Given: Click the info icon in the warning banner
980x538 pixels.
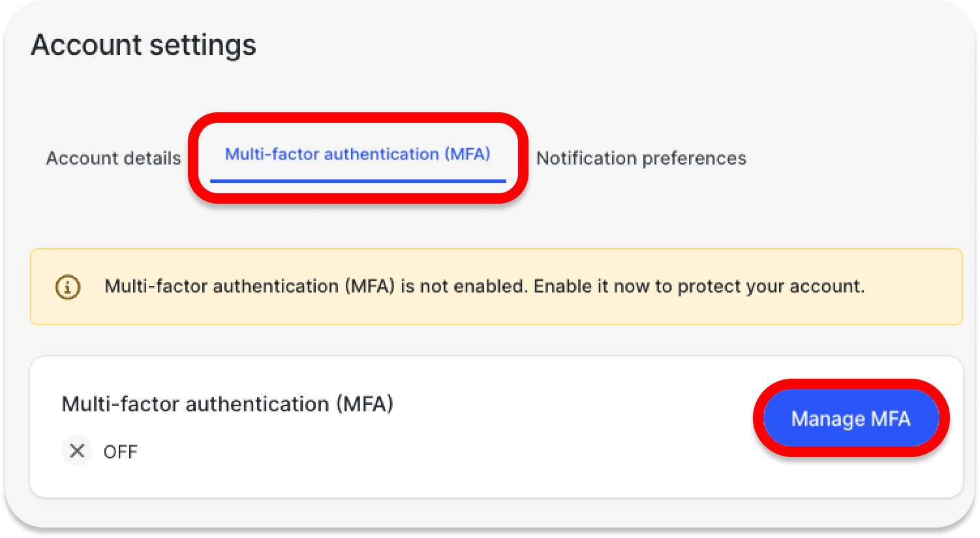Looking at the screenshot, I should 68,287.
